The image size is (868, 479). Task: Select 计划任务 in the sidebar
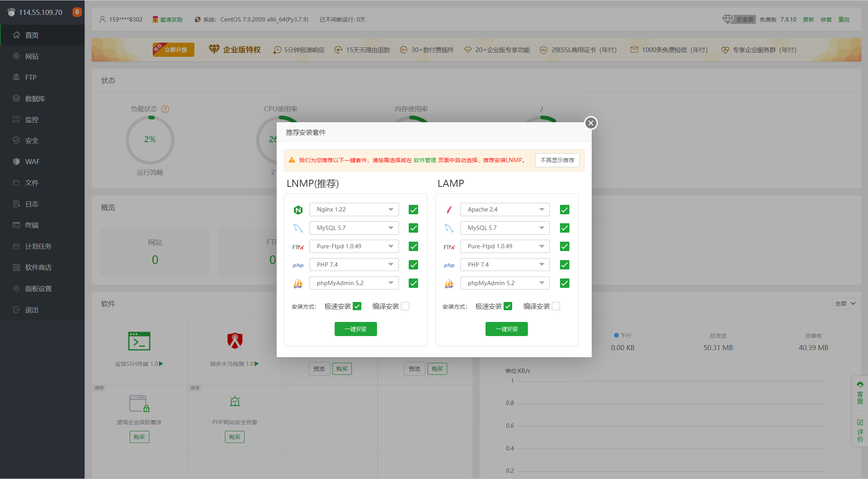[x=42, y=246]
